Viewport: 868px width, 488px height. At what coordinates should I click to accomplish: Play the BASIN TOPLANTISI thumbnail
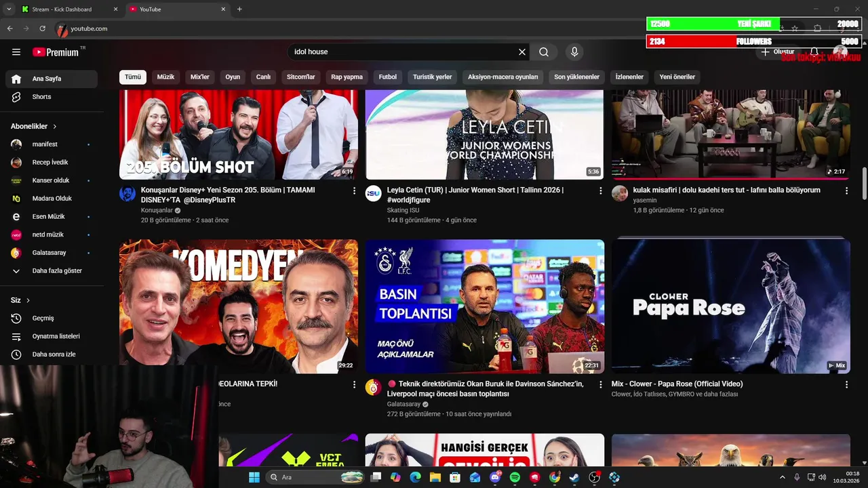tap(485, 306)
